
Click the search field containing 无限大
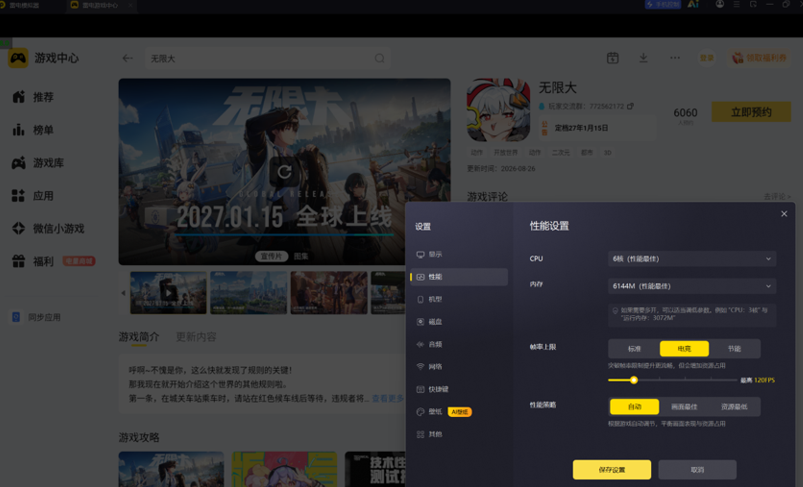pyautogui.click(x=268, y=58)
